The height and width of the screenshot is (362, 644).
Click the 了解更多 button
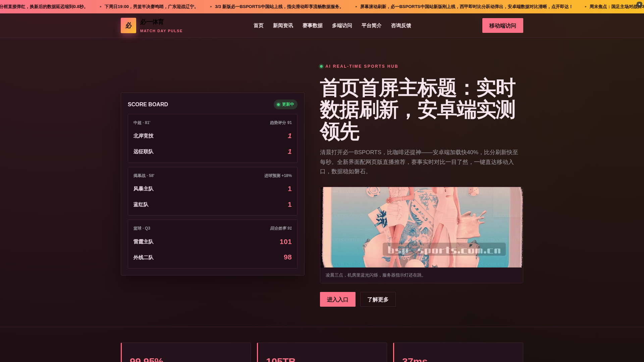click(378, 299)
